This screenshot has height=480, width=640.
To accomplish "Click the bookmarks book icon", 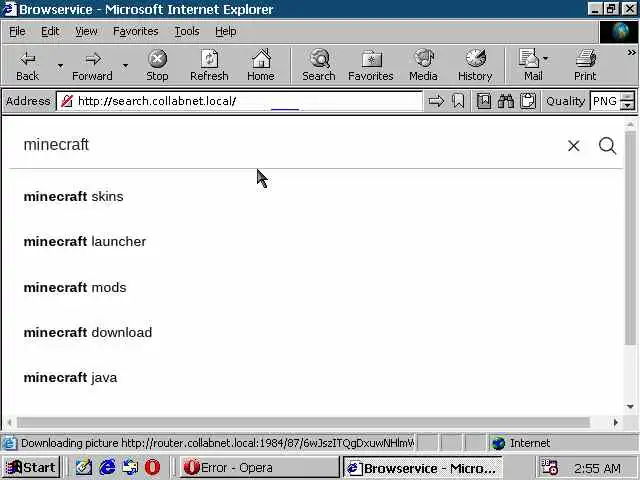I will pyautogui.click(x=484, y=101).
